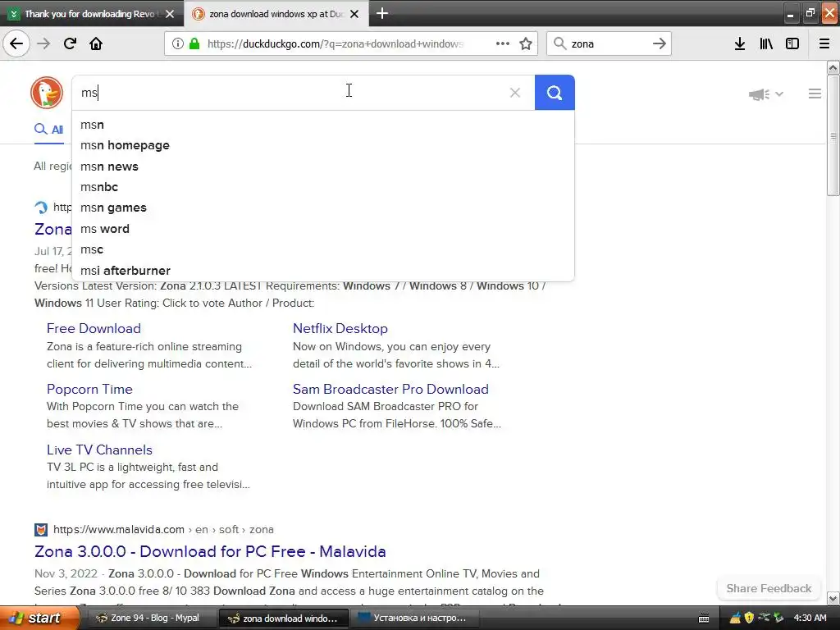This screenshot has height=630, width=840.
Task: Click the search bar magnifier icon
Action: coord(559,43)
